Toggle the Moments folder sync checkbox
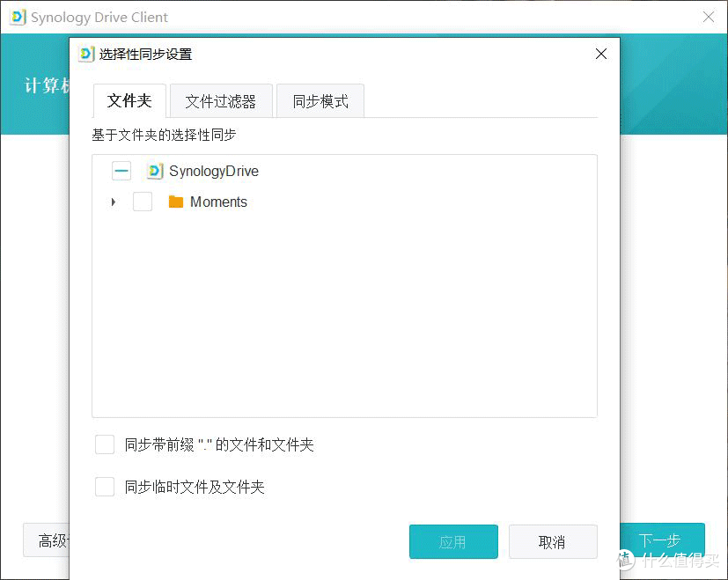Viewport: 728px width, 580px height. 142,202
